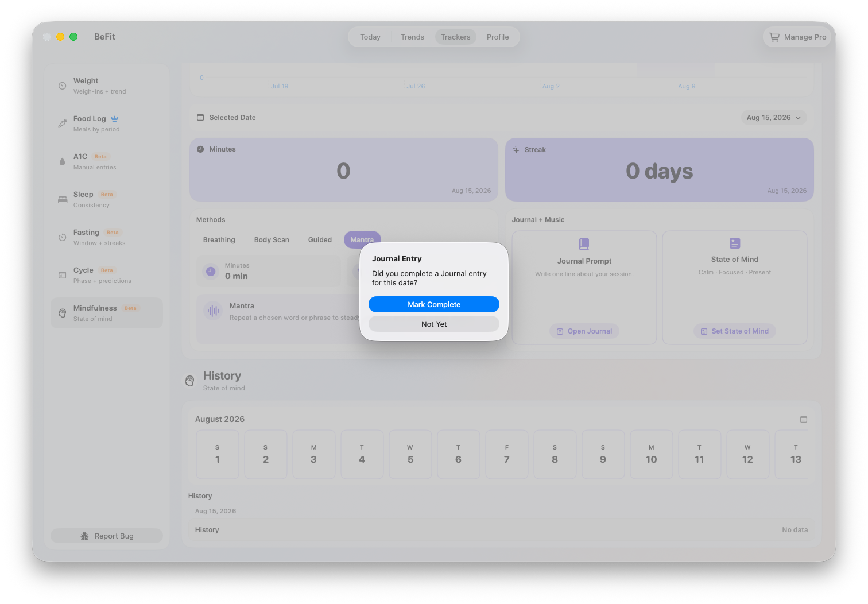Screen dimensions: 868x604
Task: Click the Mindfulness head icon in sidebar
Action: click(62, 313)
